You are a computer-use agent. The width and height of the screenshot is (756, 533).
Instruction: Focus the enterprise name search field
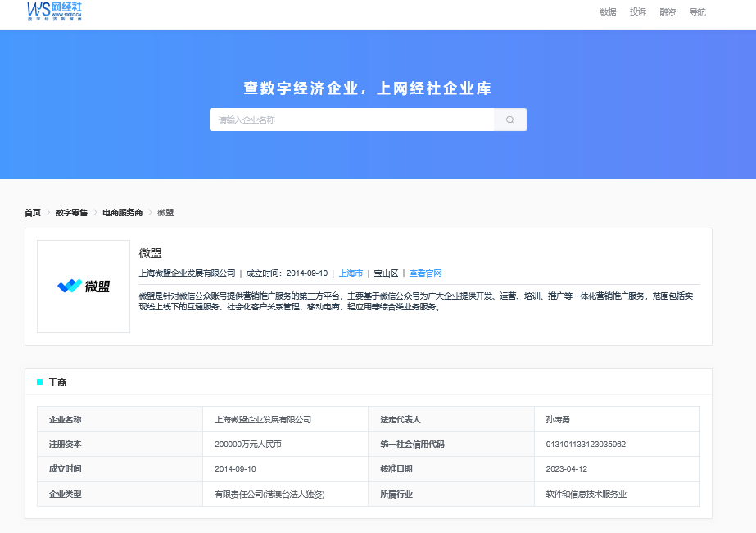(352, 120)
